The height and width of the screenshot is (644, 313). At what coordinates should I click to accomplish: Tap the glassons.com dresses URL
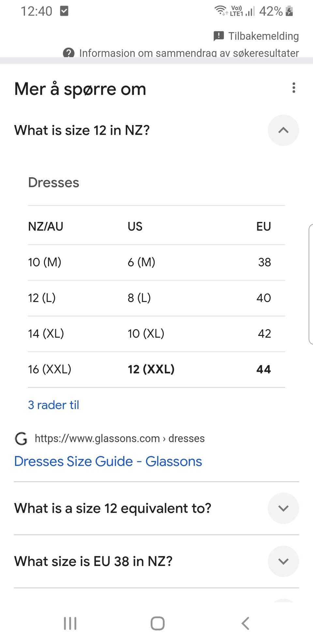pos(120,438)
